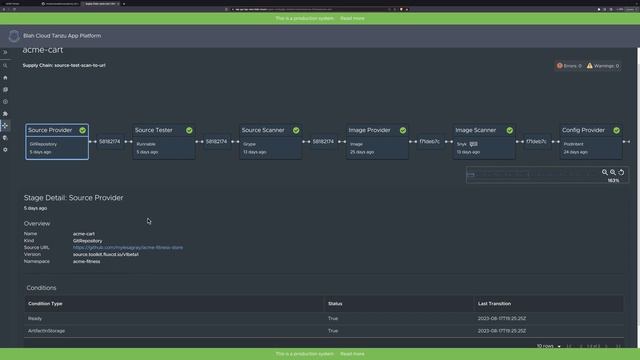Zoom in on the supply chain graph
Image resolution: width=640 pixels, height=360 pixels.
(x=605, y=172)
